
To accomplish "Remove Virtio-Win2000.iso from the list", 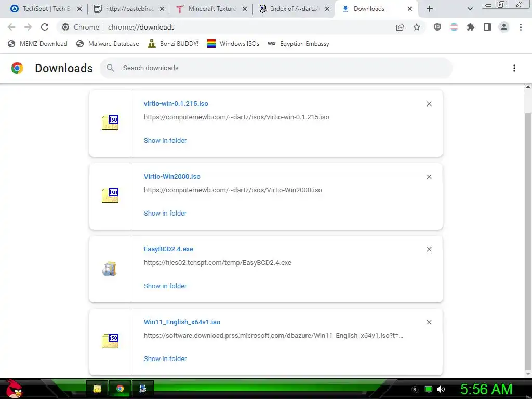I will pyautogui.click(x=429, y=177).
